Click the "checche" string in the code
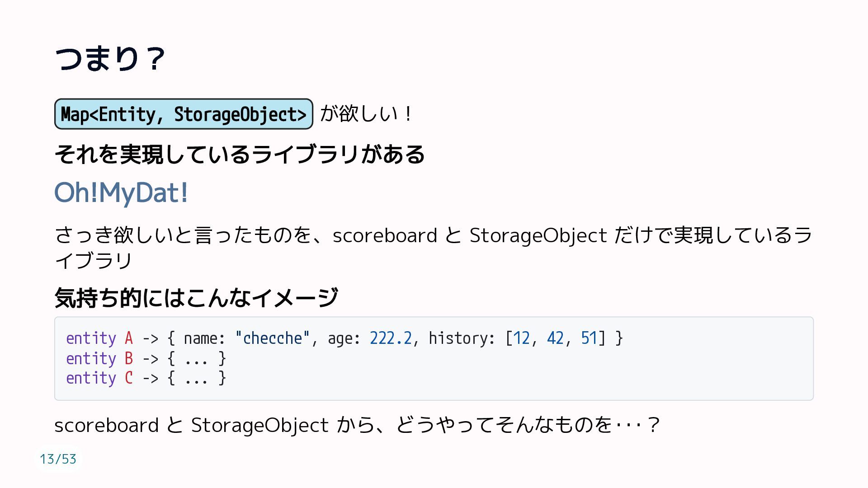The width and height of the screenshot is (868, 488). [272, 338]
